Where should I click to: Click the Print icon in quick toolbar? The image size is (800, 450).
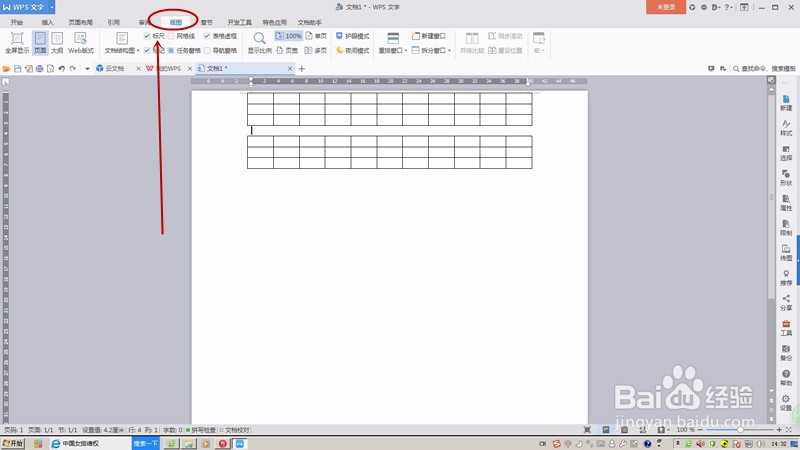pyautogui.click(x=39, y=68)
